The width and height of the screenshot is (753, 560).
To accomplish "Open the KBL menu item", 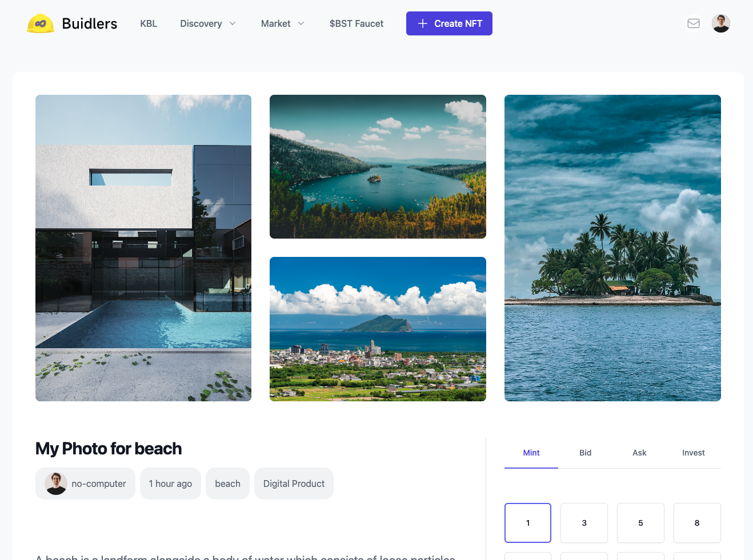I will (149, 23).
